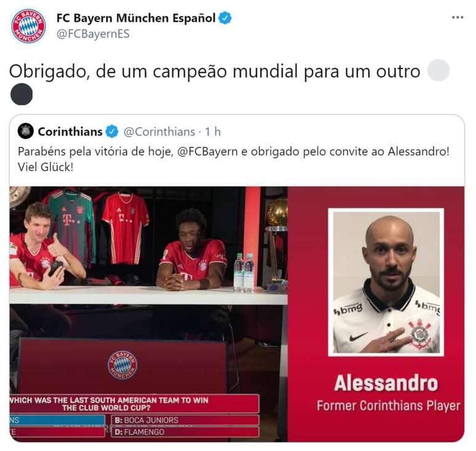The image size is (476, 451).
Task: Open FC Bayern München Español profile avatar
Action: point(28,26)
